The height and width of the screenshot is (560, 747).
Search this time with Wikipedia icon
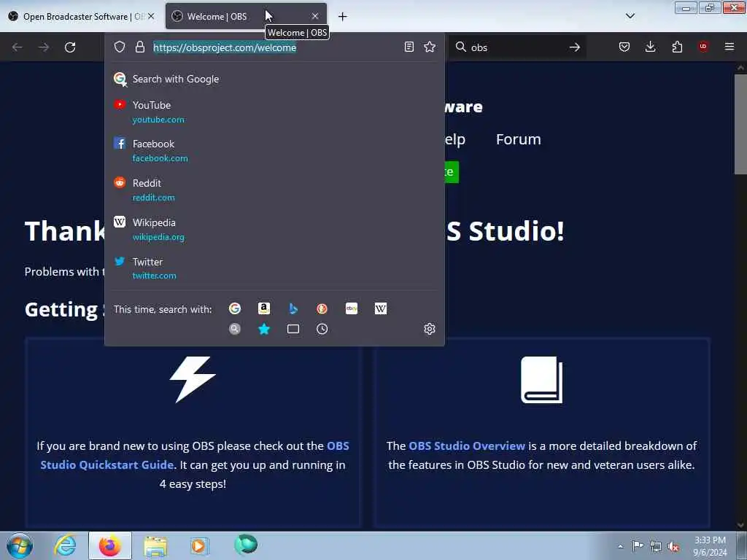tap(381, 308)
